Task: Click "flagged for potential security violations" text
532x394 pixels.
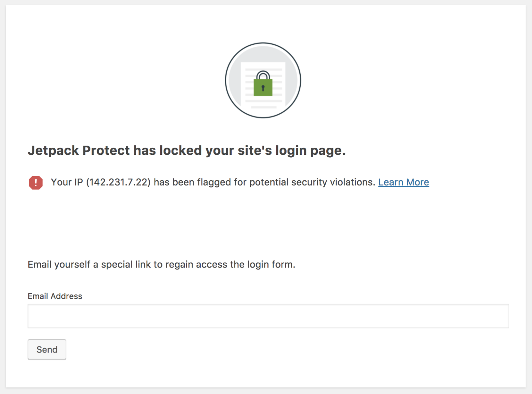Action: pos(286,182)
